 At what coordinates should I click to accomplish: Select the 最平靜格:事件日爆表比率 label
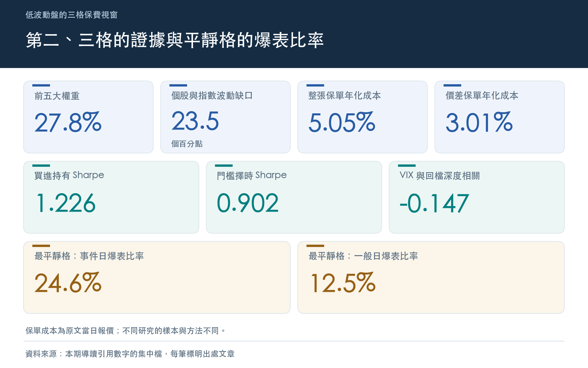click(x=89, y=256)
